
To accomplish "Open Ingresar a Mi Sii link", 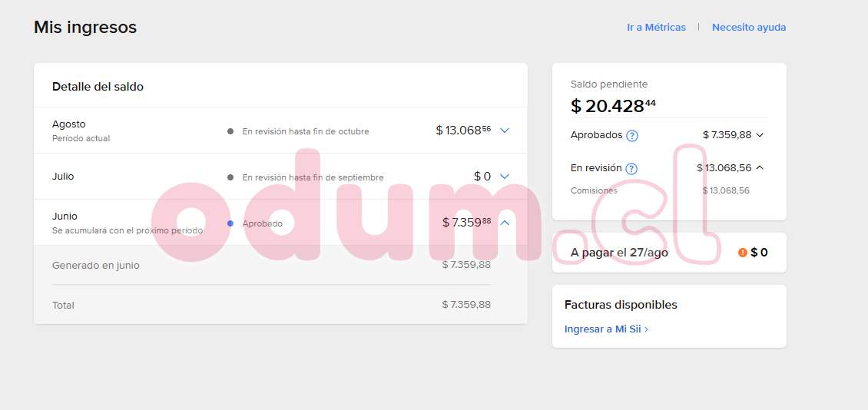I will click(602, 329).
